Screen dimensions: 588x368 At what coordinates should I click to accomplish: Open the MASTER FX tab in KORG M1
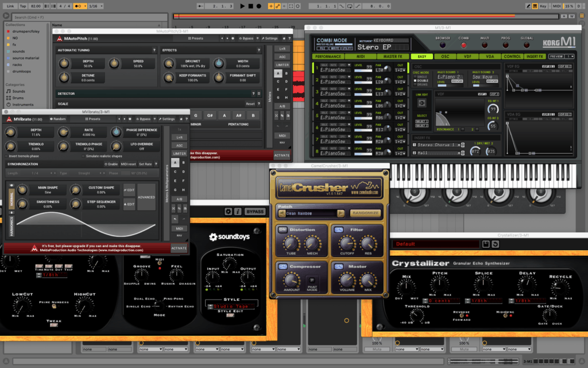pyautogui.click(x=393, y=57)
